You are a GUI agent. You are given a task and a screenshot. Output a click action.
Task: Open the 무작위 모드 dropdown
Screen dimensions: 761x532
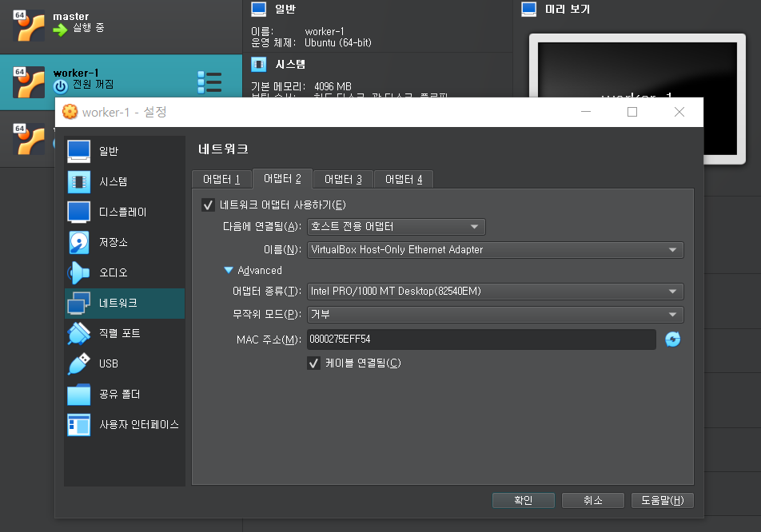[495, 314]
